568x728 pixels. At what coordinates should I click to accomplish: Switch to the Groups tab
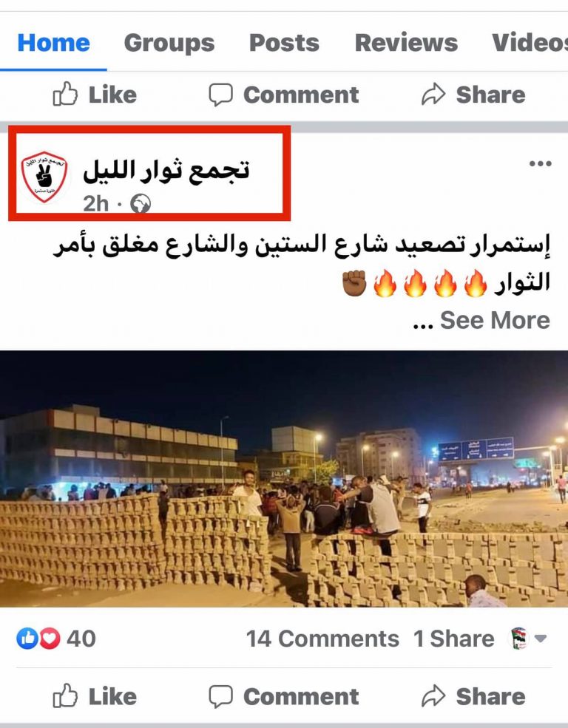pyautogui.click(x=169, y=43)
